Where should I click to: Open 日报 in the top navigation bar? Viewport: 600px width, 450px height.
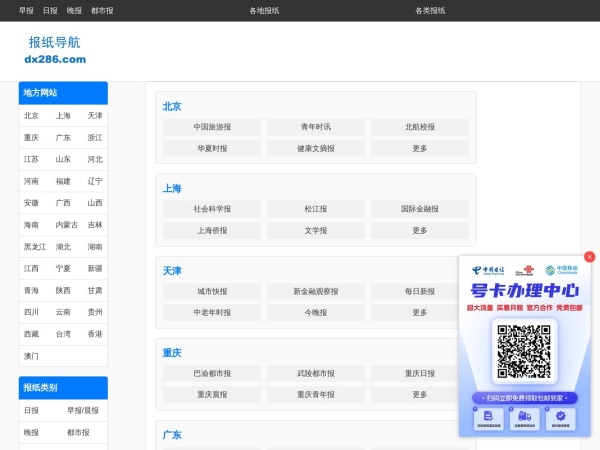(x=50, y=11)
